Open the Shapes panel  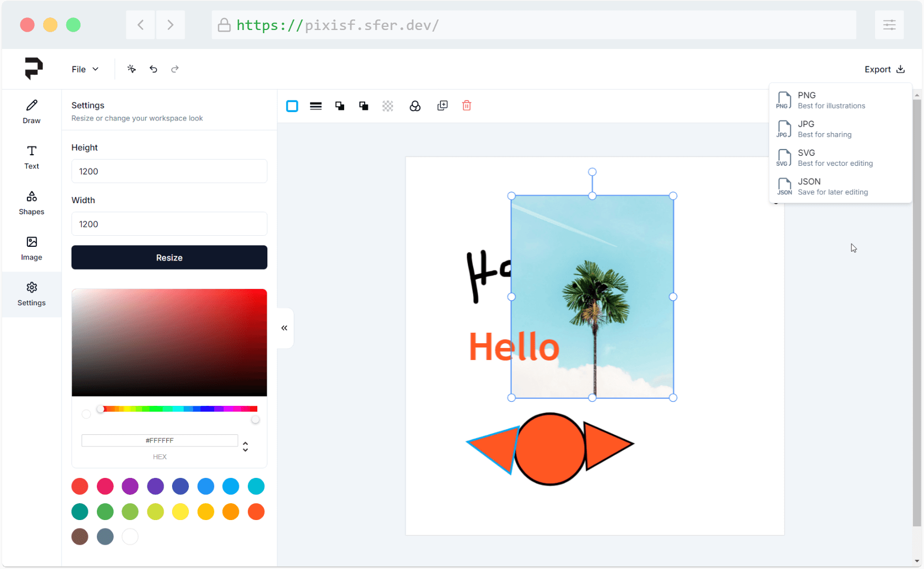click(32, 203)
